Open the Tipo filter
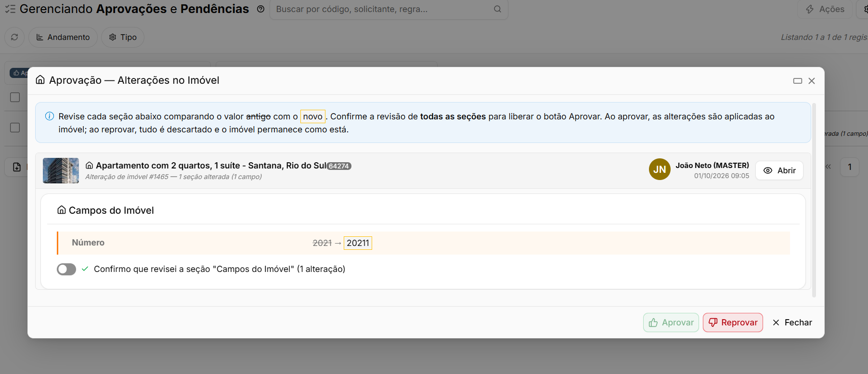The width and height of the screenshot is (868, 374). [123, 37]
